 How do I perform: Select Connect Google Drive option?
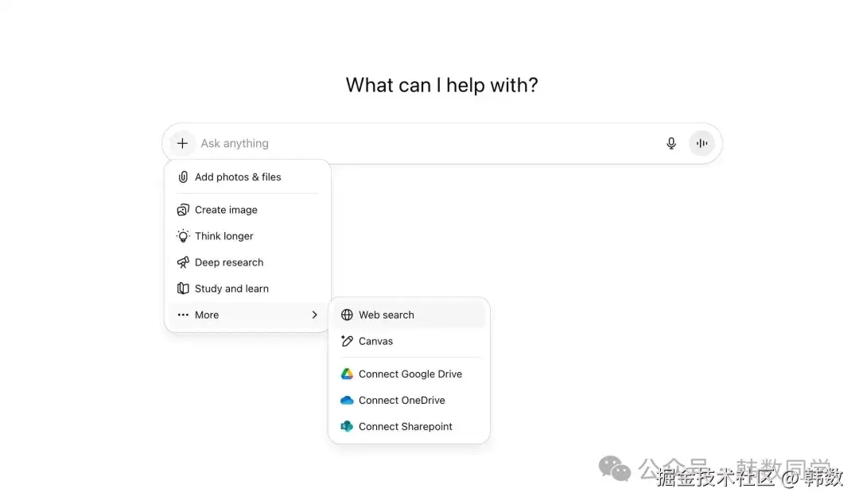[x=410, y=374]
